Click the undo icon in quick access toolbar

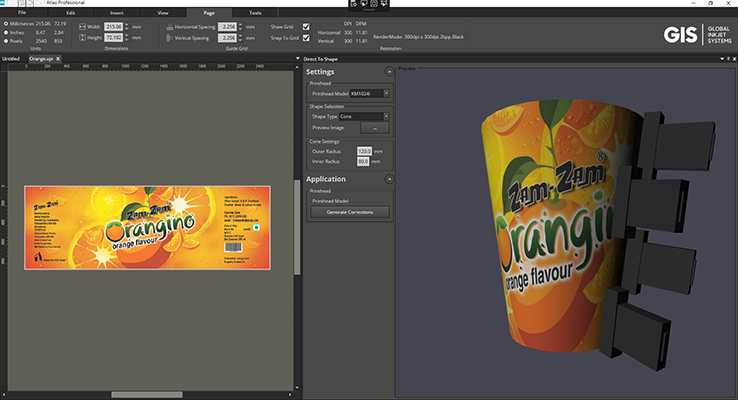pos(30,3)
